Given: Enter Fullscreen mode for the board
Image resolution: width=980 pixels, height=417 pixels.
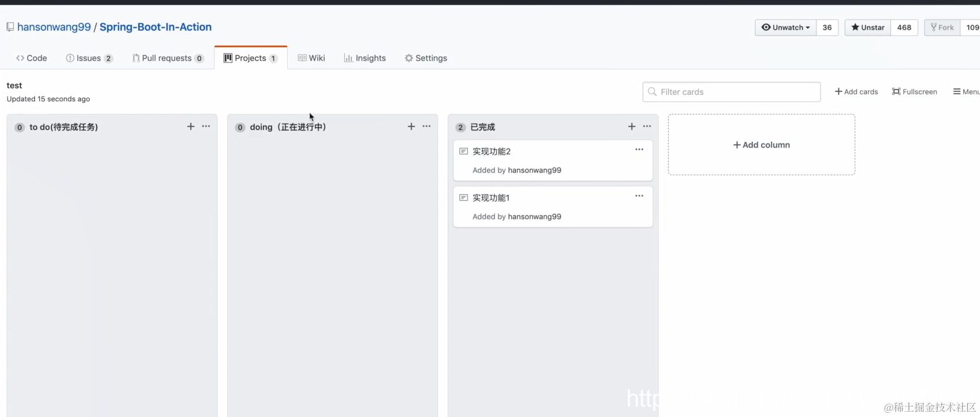Looking at the screenshot, I should (x=915, y=91).
